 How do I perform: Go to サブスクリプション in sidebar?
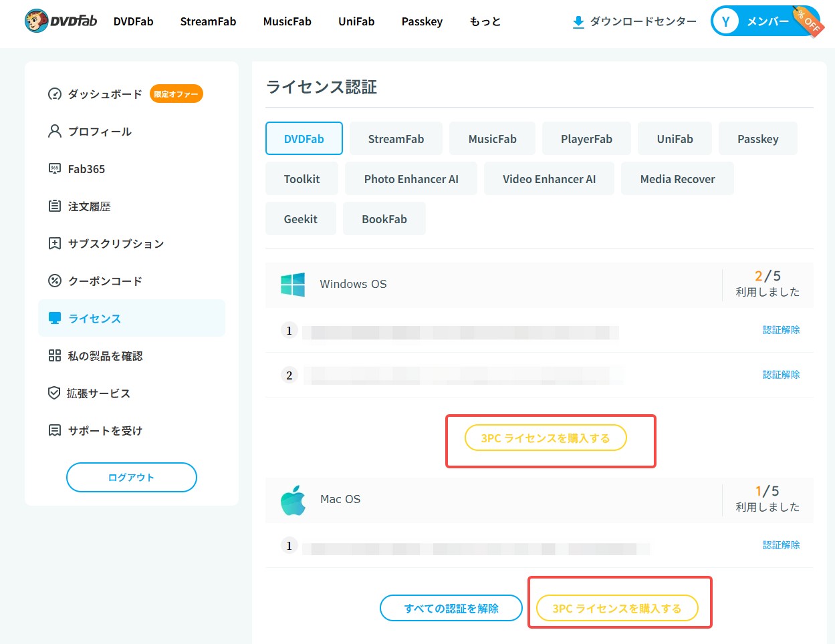[x=116, y=244]
